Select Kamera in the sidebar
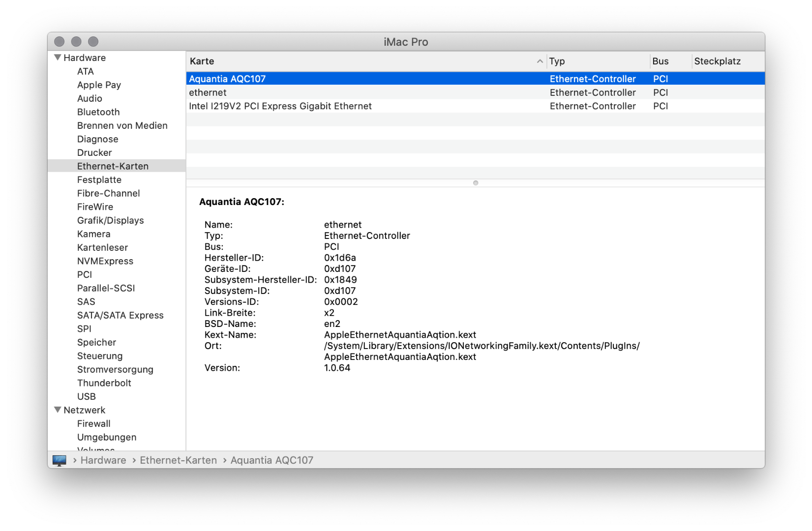Screen dimensions: 812x531 click(93, 234)
